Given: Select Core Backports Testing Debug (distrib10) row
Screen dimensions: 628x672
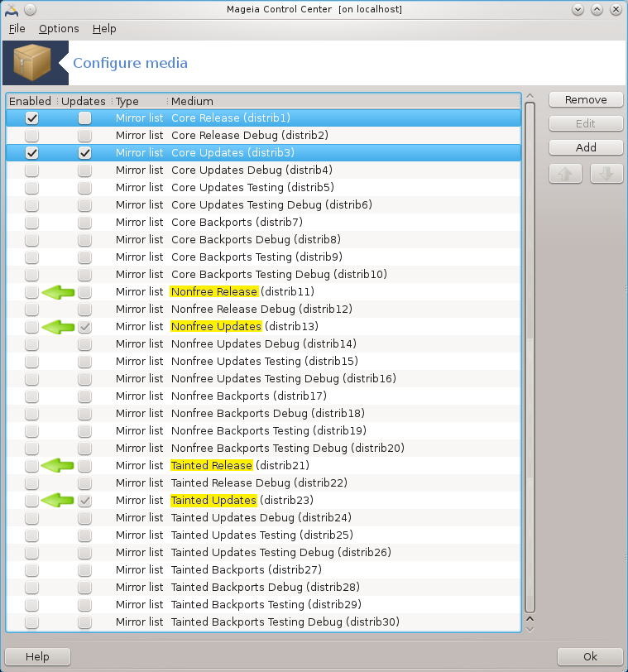Looking at the screenshot, I should [x=263, y=274].
